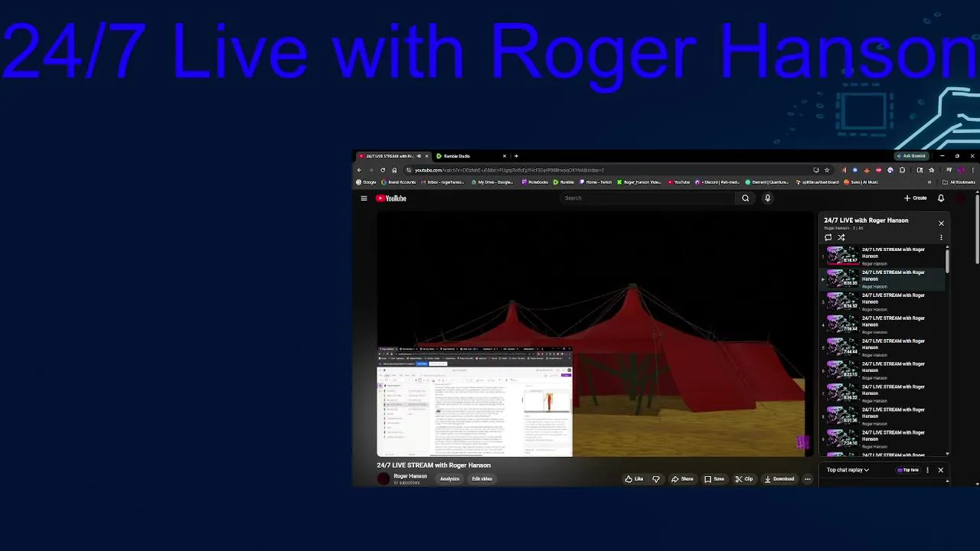Screen dimensions: 980x551
Task: Click the YouTube page vertical scrollbar
Action: tap(977, 230)
